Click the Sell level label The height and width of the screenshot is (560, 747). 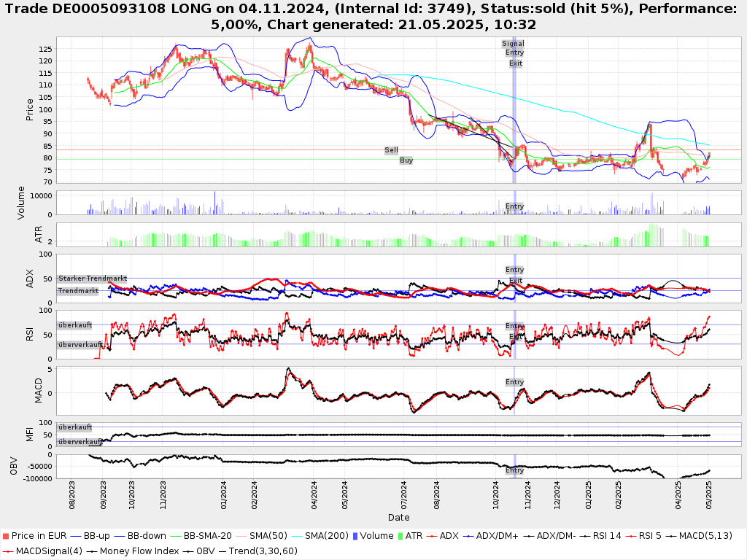(392, 150)
